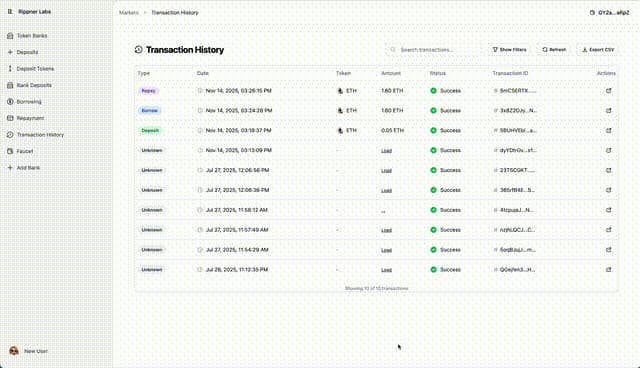Load the amount for Jul 27 11:54:29 AM transaction
The width and height of the screenshot is (640, 368).
click(x=386, y=250)
